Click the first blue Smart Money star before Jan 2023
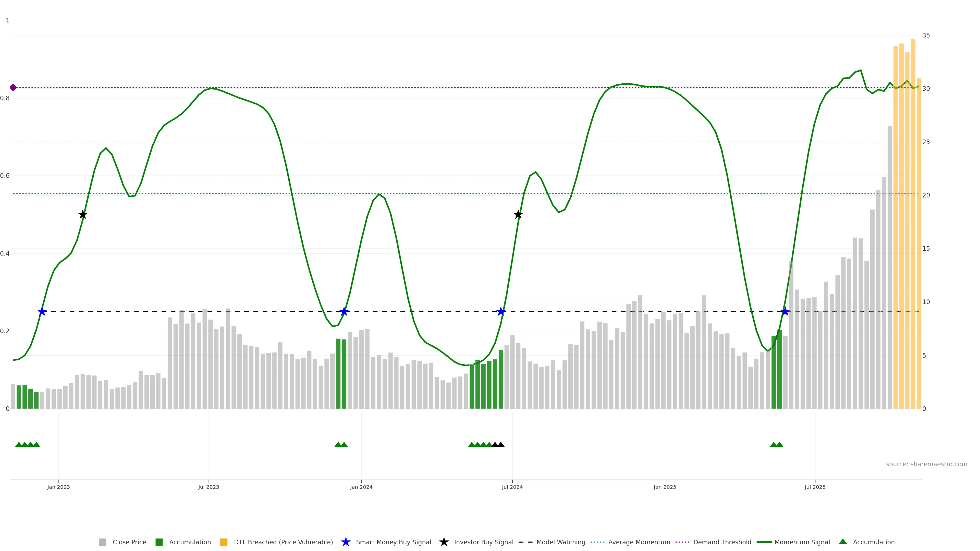980x551 pixels. (42, 312)
